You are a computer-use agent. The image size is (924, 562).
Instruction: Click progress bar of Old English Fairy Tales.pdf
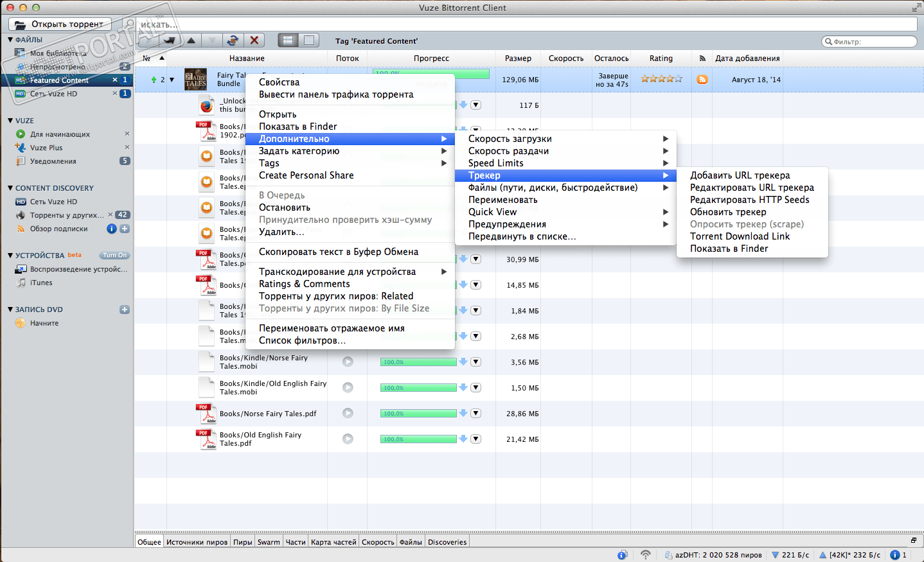[x=418, y=439]
